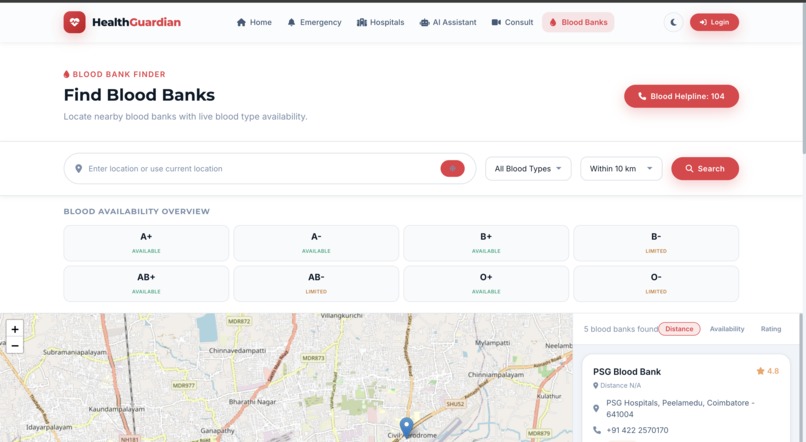Sort results by Availability
The width and height of the screenshot is (806, 442).
(727, 329)
